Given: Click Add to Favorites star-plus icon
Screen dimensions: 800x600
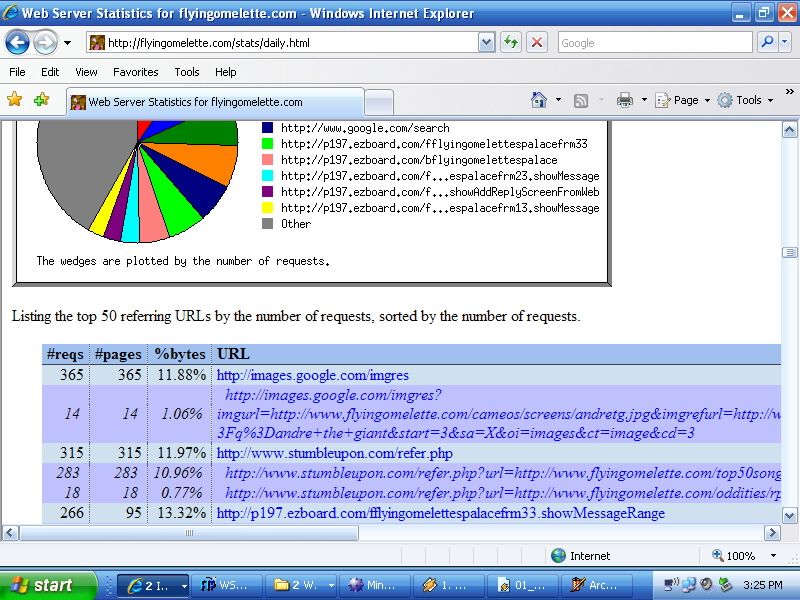Looking at the screenshot, I should pyautogui.click(x=41, y=99).
